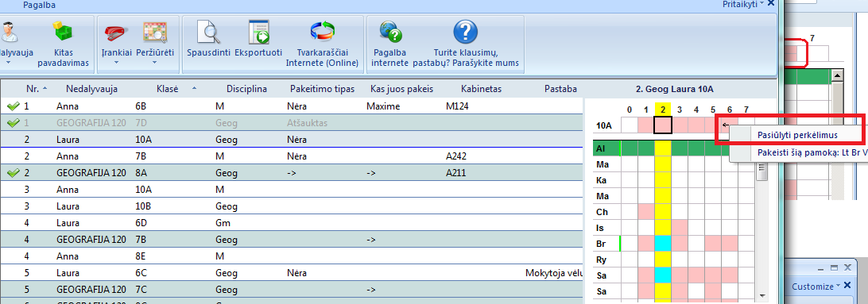This screenshot has width=868, height=304.
Task: Click the A211 room cell
Action: (456, 173)
